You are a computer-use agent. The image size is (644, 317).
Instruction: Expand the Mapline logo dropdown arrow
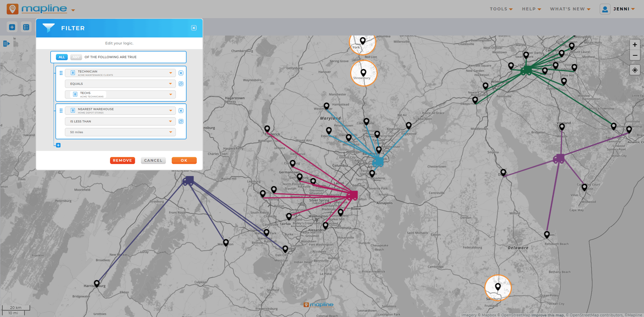pyautogui.click(x=73, y=10)
